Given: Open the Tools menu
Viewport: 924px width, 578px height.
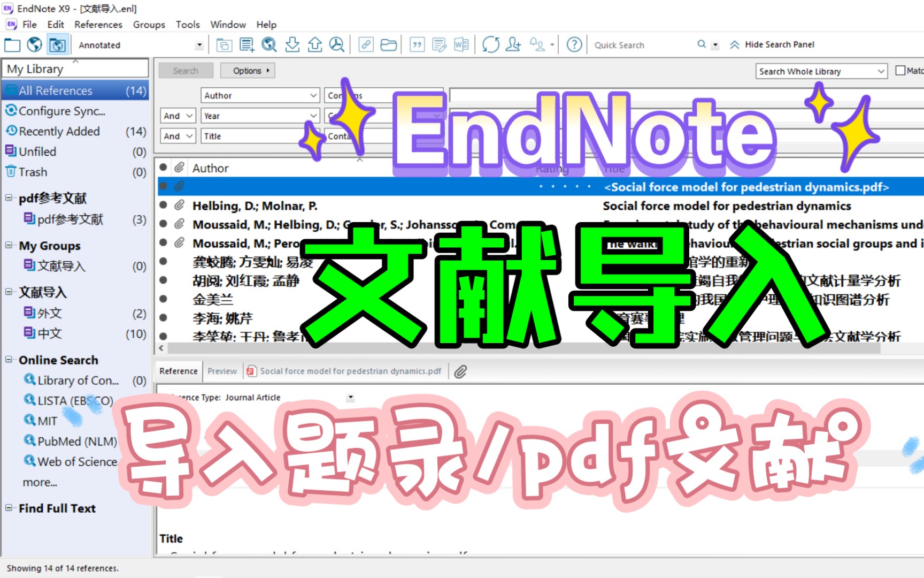Looking at the screenshot, I should click(188, 25).
